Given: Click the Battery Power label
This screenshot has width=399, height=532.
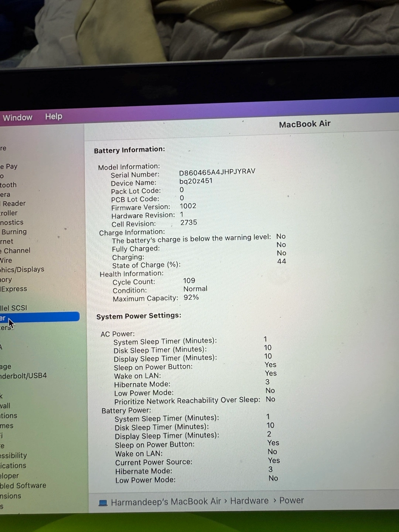Looking at the screenshot, I should coord(126,410).
